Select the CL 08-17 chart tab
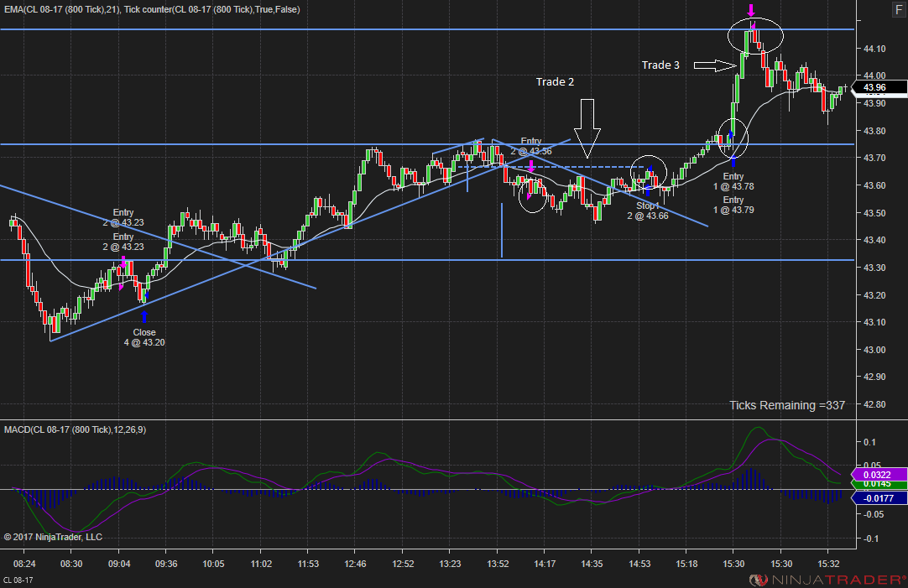 tap(18, 580)
